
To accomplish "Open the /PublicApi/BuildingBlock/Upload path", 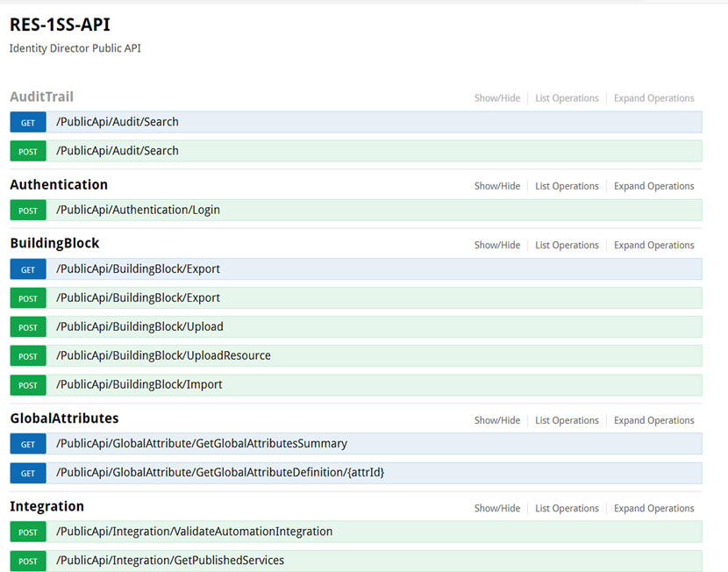I will pos(139,327).
